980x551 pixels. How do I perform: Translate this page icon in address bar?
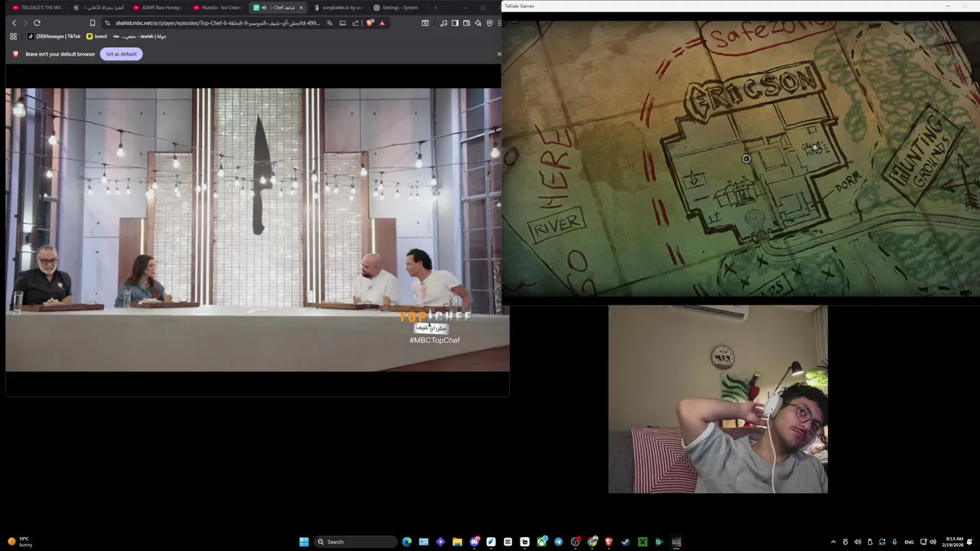pos(329,23)
